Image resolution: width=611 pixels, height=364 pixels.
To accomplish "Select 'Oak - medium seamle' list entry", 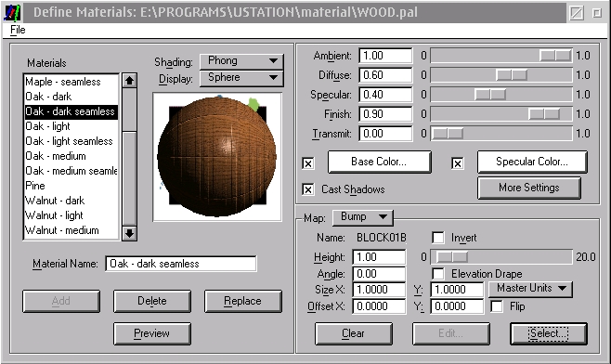I will (x=71, y=171).
